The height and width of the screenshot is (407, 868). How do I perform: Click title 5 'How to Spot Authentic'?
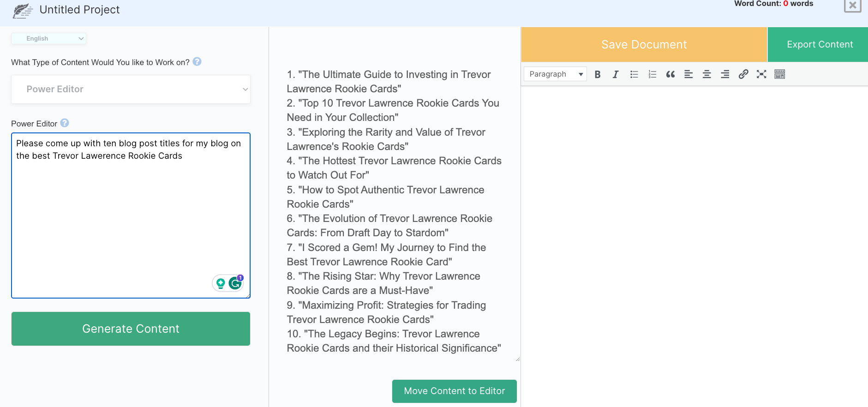tap(385, 197)
